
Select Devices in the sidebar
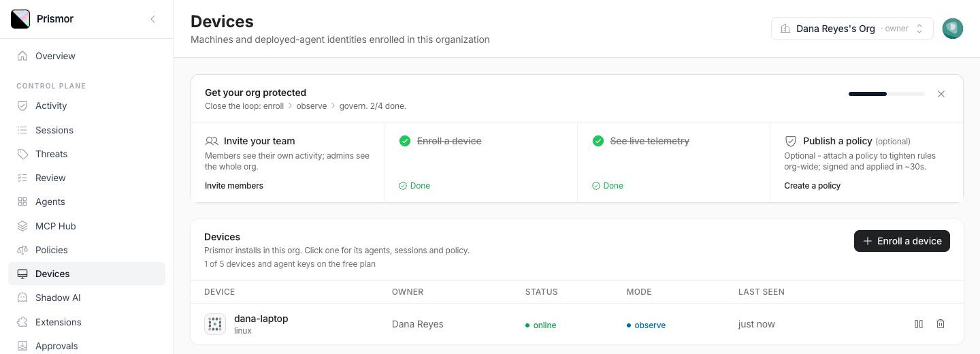click(x=86, y=274)
